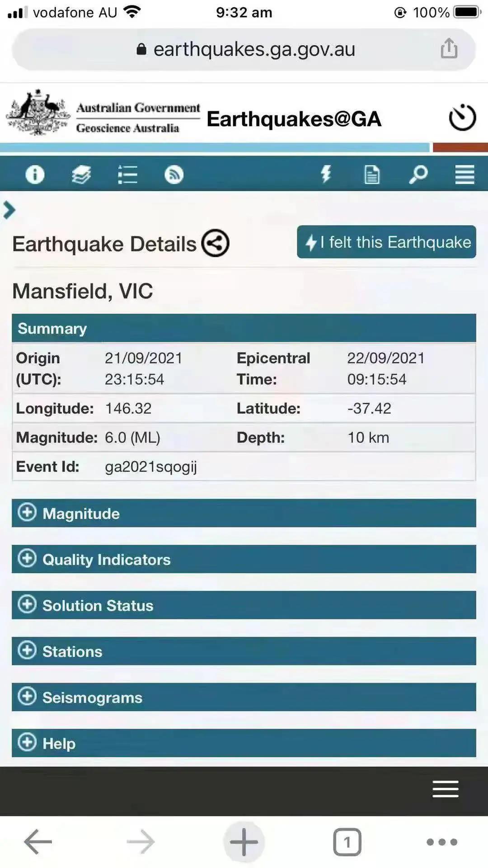The height and width of the screenshot is (868, 488).
Task: Open the info icon in toolbar
Action: 35,174
